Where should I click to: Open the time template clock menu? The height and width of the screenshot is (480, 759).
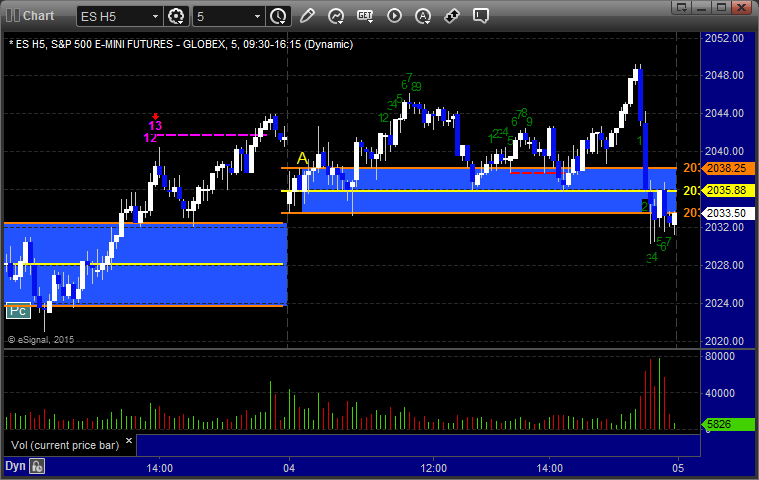278,16
